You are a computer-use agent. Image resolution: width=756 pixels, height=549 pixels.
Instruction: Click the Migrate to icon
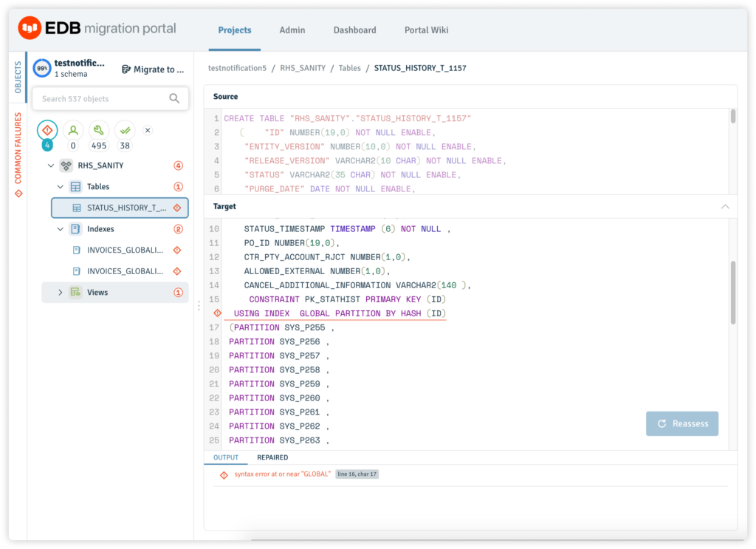coord(126,69)
